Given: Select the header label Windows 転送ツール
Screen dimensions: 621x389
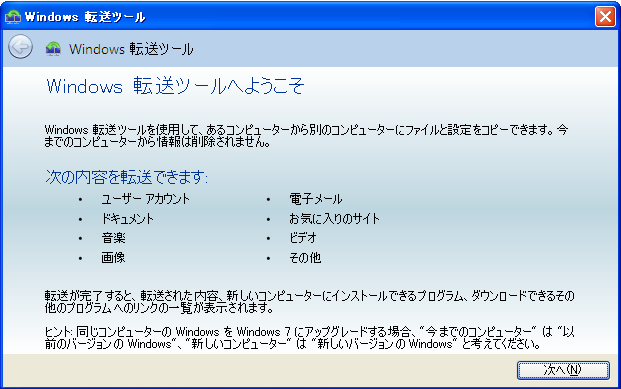Looking at the screenshot, I should tap(131, 49).
